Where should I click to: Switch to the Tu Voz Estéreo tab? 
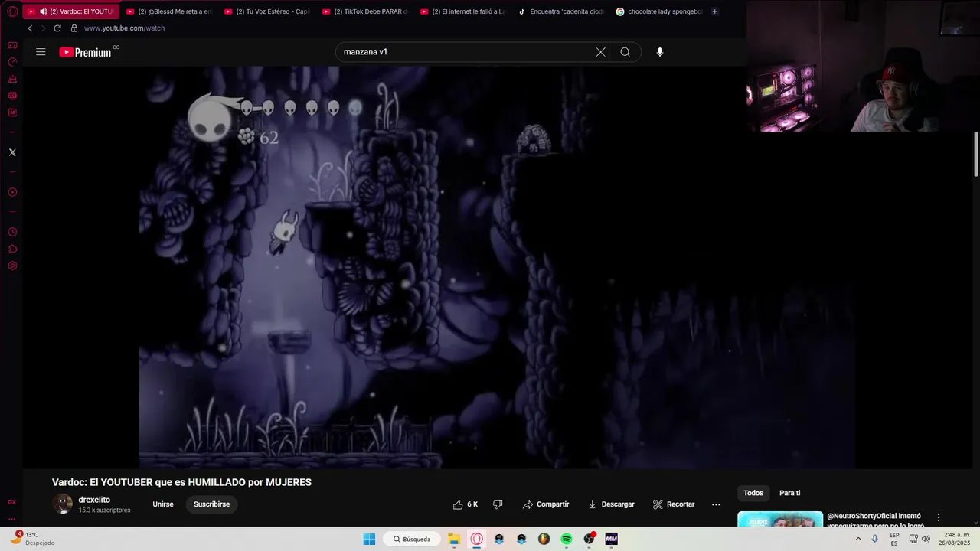point(267,11)
